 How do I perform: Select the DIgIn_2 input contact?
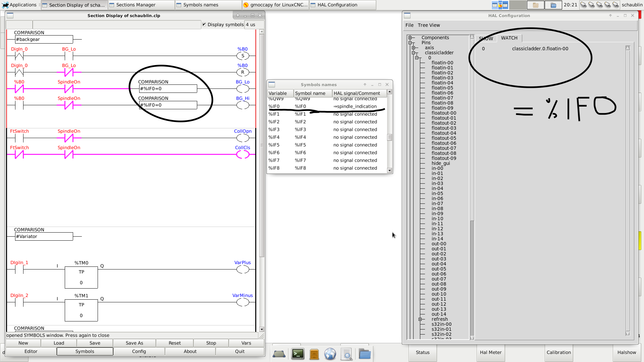point(19,302)
